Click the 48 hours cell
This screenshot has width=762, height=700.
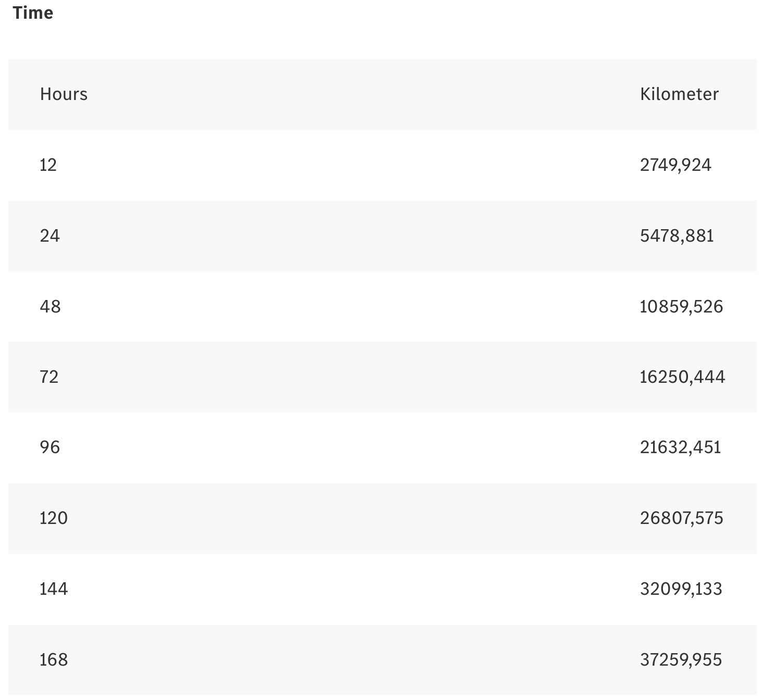pos(50,306)
